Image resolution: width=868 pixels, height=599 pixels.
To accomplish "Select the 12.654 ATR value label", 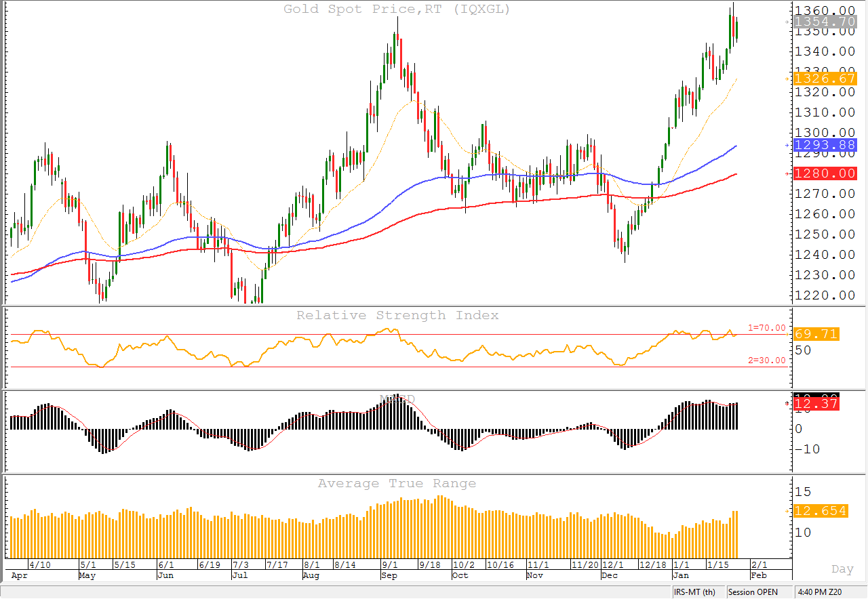I will coord(821,511).
